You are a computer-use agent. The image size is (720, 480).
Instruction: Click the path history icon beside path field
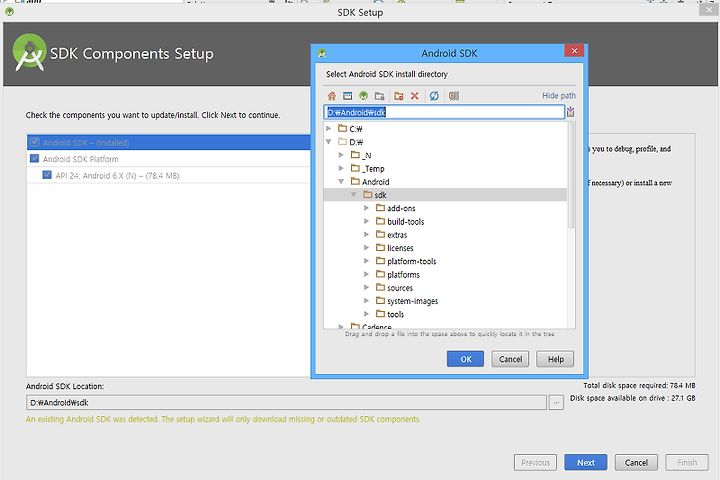pos(570,112)
